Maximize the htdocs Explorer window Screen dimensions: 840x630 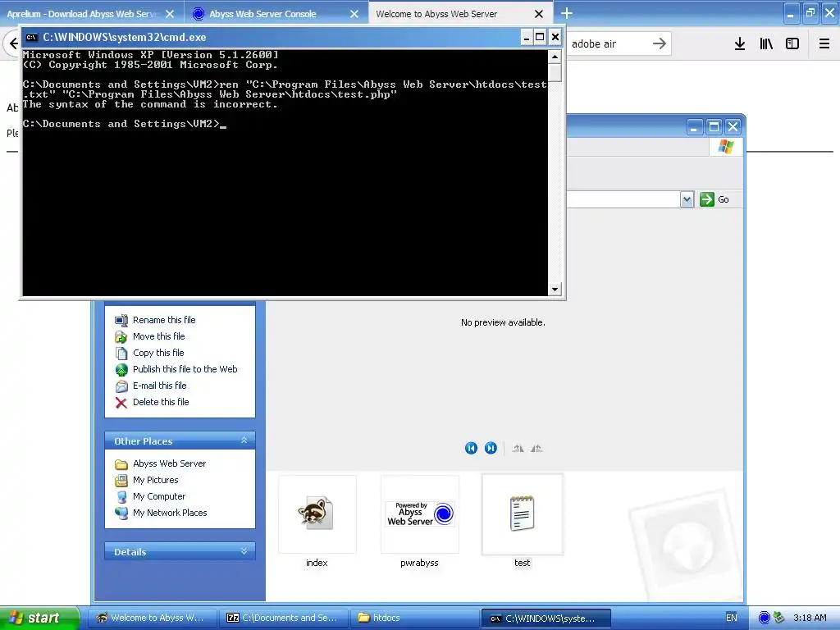(x=714, y=127)
